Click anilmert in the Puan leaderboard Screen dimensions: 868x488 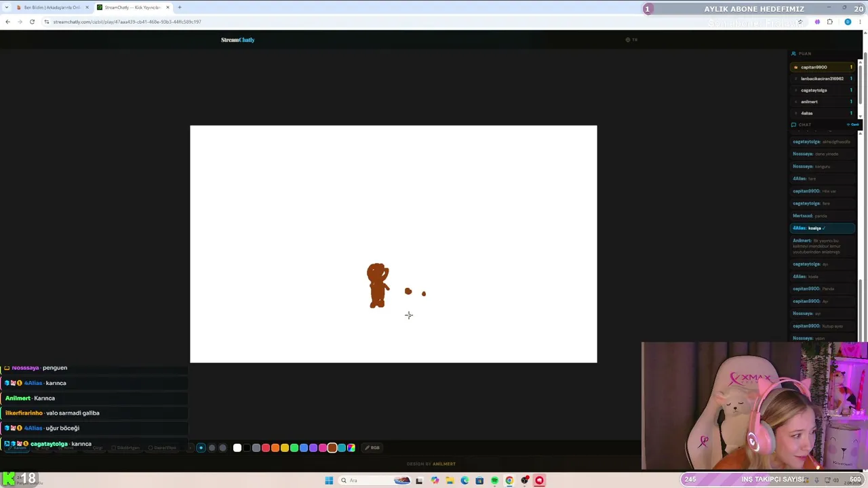click(x=823, y=102)
